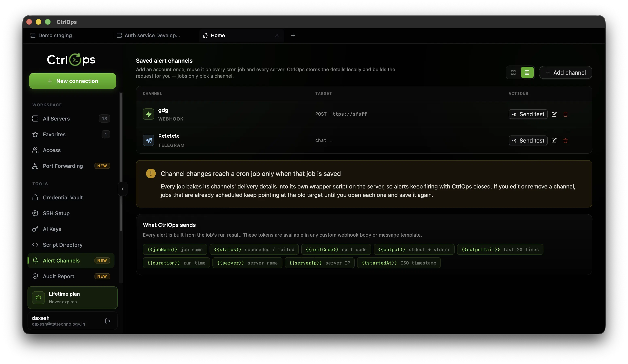Click the Demo staging tab server icon

point(33,35)
